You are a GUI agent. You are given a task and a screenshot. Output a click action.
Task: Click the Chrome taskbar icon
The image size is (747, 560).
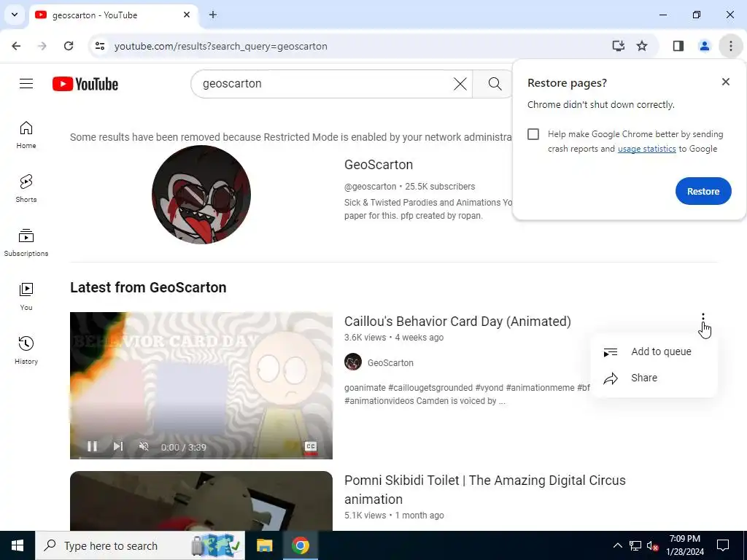[x=300, y=545]
